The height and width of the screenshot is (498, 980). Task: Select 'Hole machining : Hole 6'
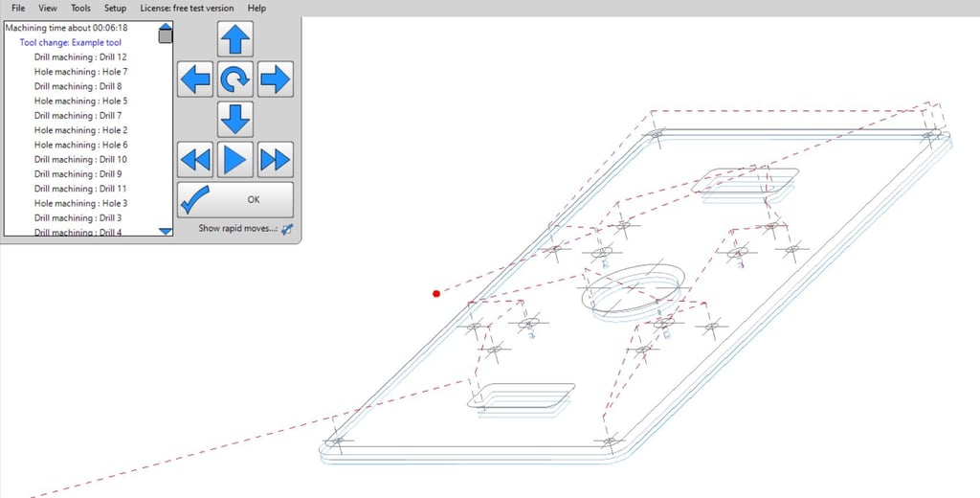pyautogui.click(x=80, y=145)
